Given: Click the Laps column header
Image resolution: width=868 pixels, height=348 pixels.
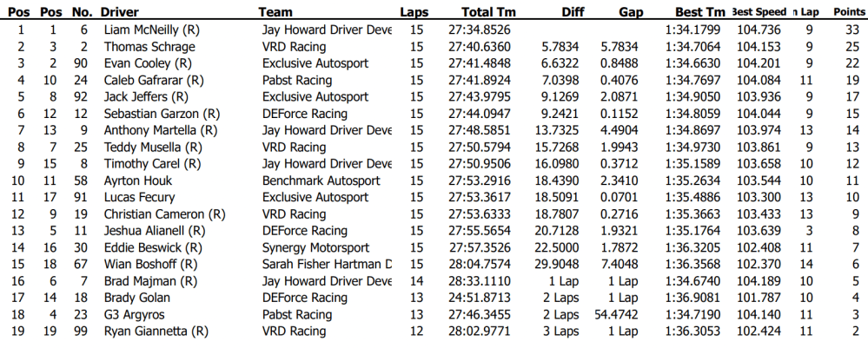Looking at the screenshot, I should click(x=414, y=13).
